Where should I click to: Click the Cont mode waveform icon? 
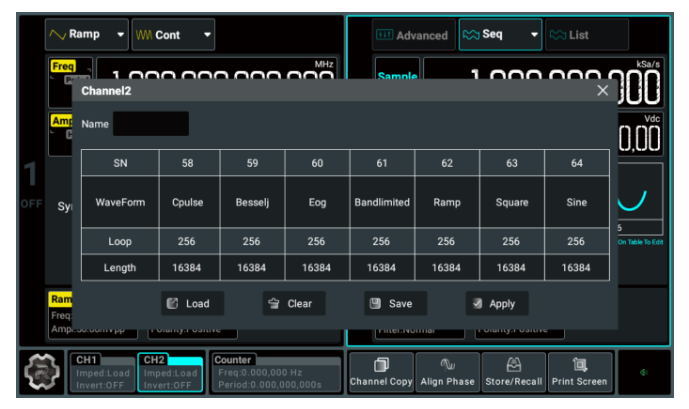(144, 35)
